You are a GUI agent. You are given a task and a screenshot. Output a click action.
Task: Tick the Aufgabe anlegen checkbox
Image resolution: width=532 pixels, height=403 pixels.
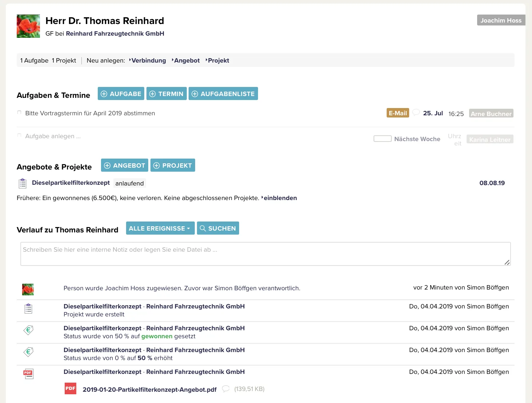click(19, 136)
